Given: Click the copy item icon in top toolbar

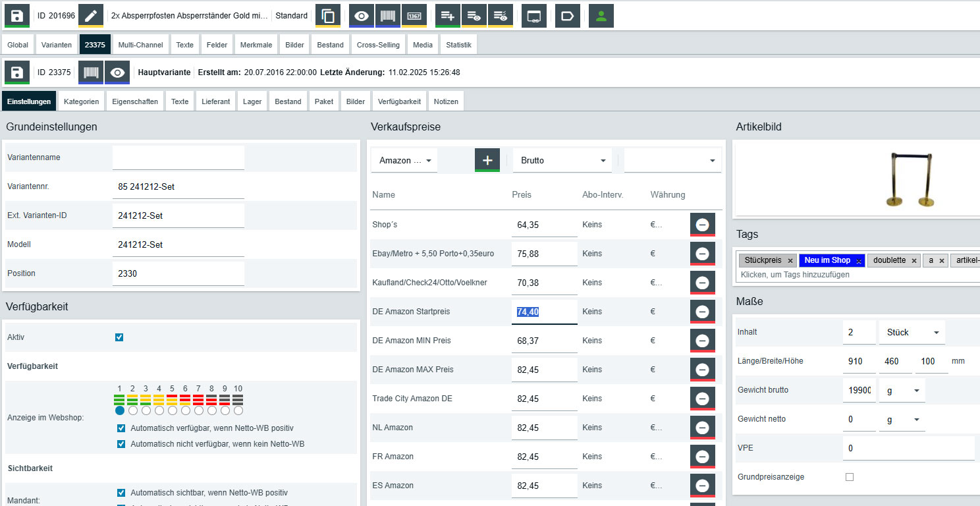Looking at the screenshot, I should pyautogui.click(x=328, y=16).
